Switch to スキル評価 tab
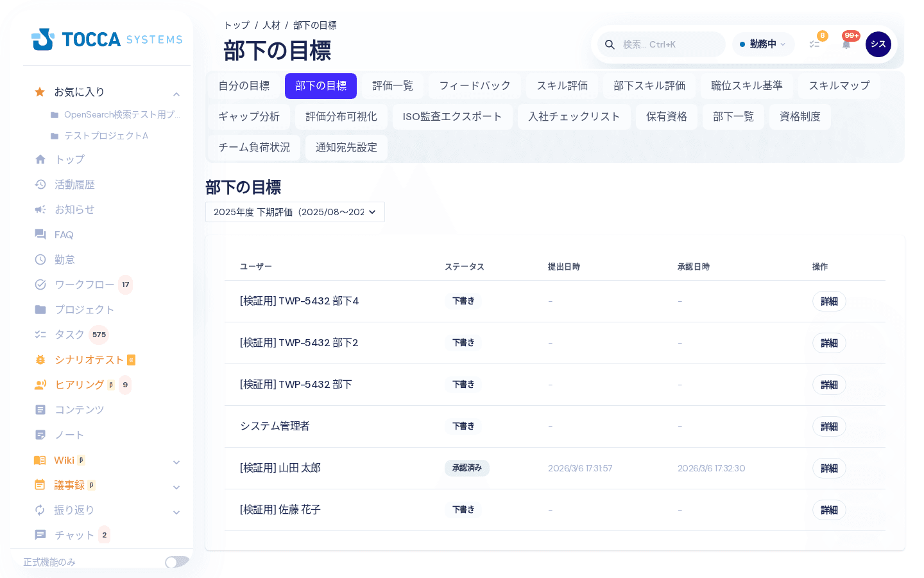Image resolution: width=924 pixels, height=578 pixels. coord(562,86)
